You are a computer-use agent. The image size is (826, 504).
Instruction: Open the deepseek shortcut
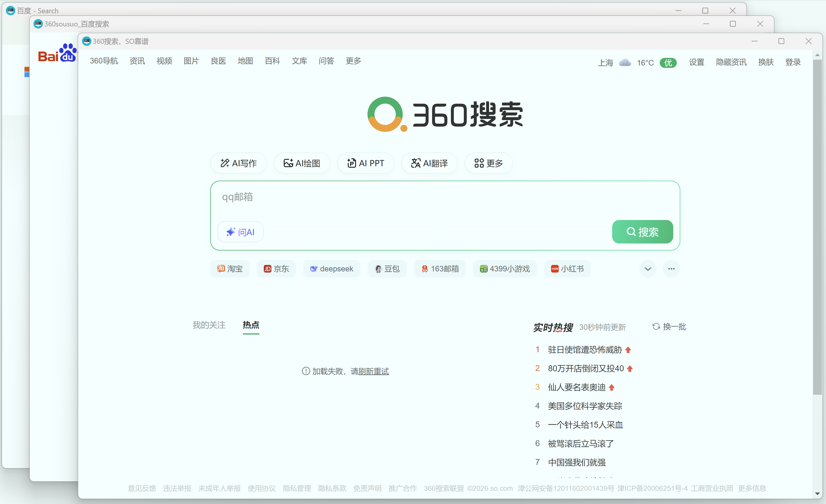(332, 268)
